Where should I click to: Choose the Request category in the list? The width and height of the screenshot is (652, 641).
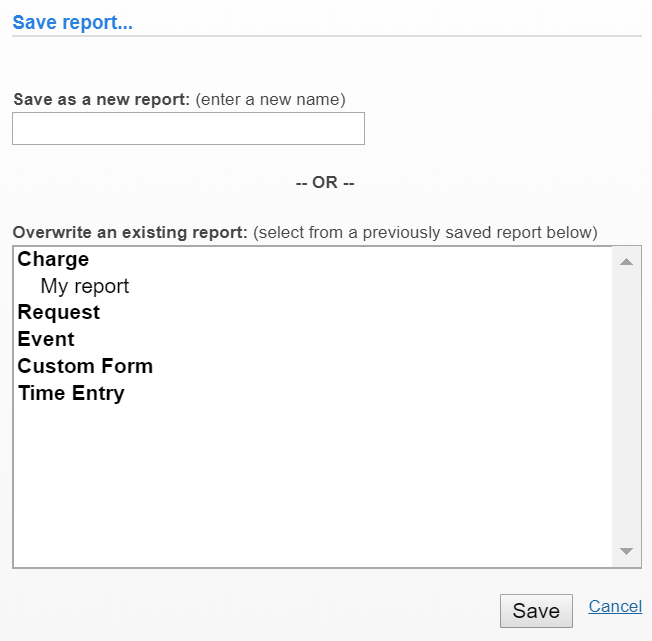click(x=58, y=313)
